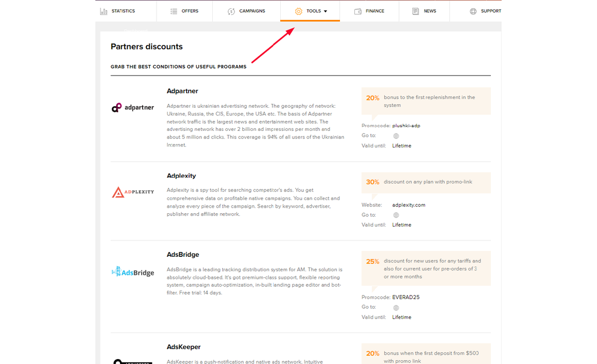This screenshot has width=597, height=364.
Task: Click the Support help icon
Action: [473, 10]
